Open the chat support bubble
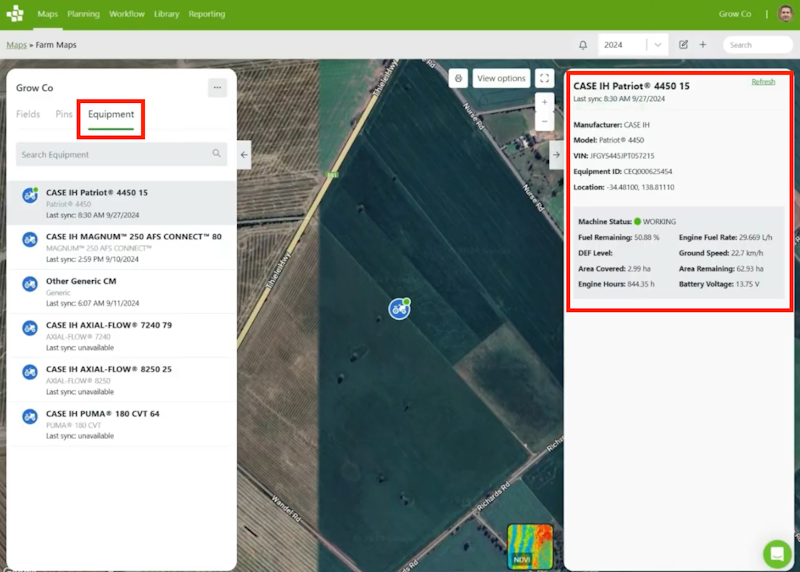The height and width of the screenshot is (572, 800). 777,554
